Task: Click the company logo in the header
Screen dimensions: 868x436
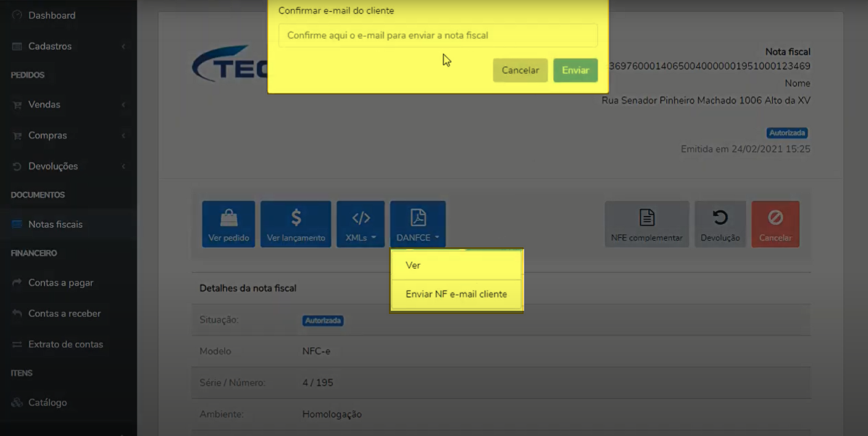Action: (x=229, y=64)
